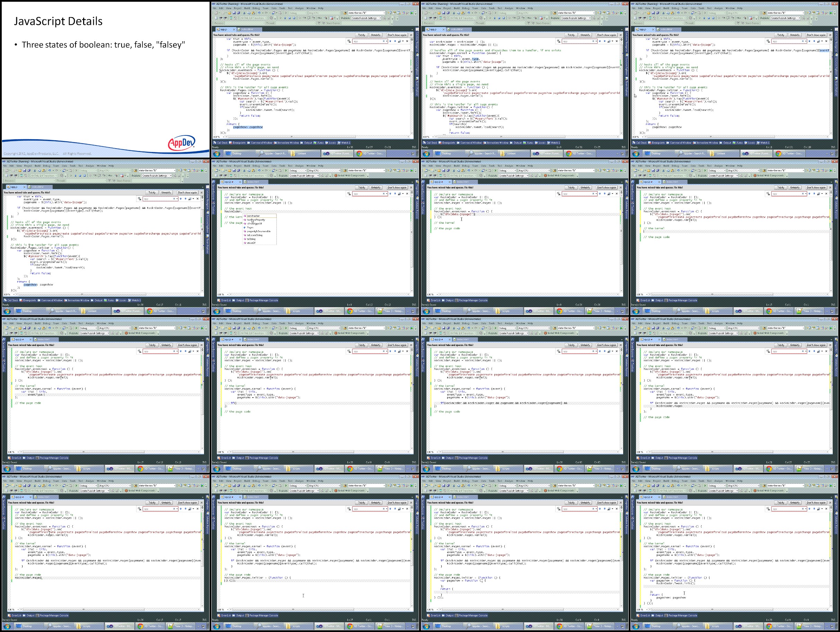Open the Debug configuration dropdown in IntelliSense popup frame
This screenshot has width=840, height=632.
click(298, 171)
